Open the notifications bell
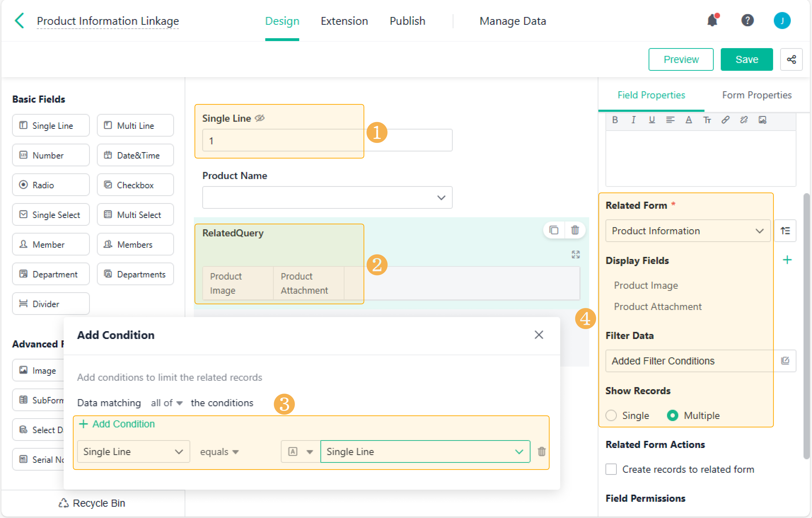This screenshot has height=518, width=812. pyautogui.click(x=712, y=21)
